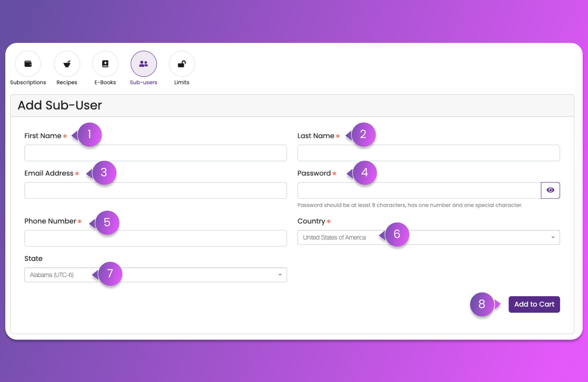
Task: Click the Recipes mortar icon
Action: 67,64
